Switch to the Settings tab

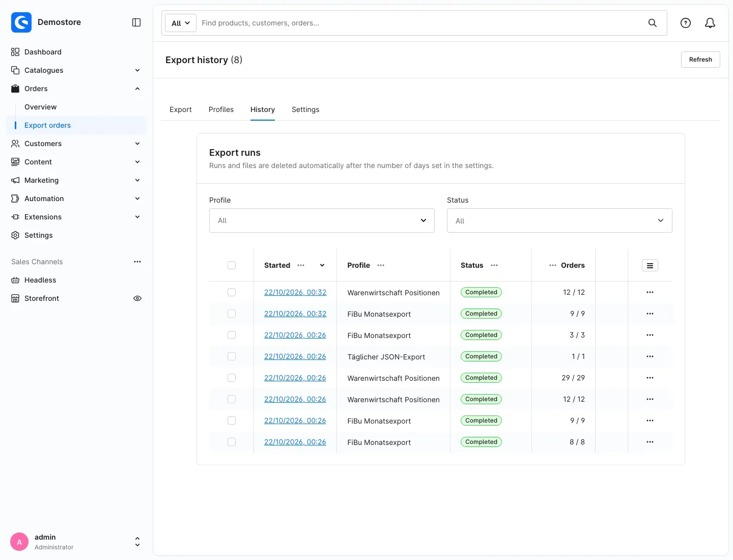click(305, 109)
